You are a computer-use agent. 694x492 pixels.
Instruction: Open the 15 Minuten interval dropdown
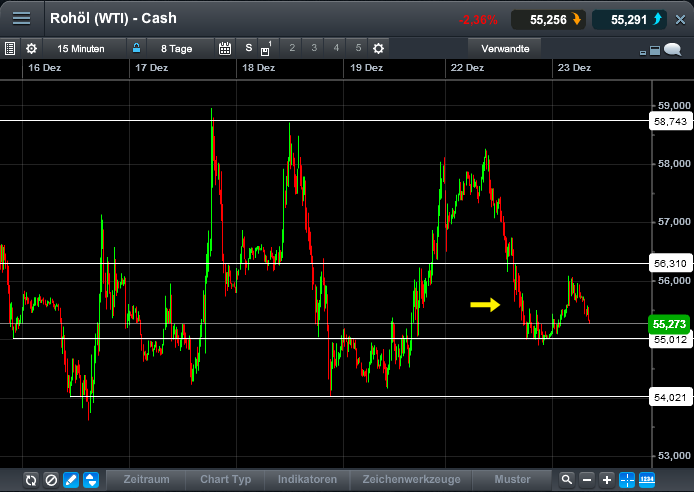[81, 49]
